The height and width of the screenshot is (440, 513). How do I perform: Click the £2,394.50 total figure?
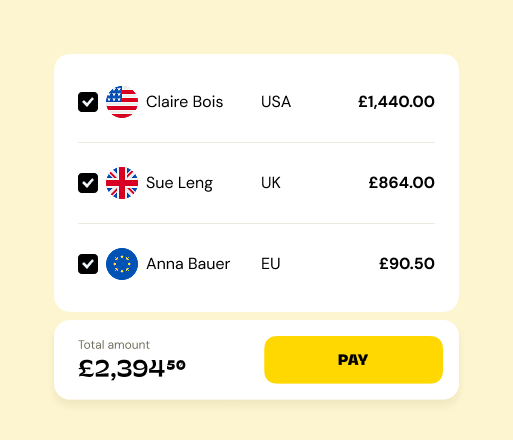coord(132,369)
